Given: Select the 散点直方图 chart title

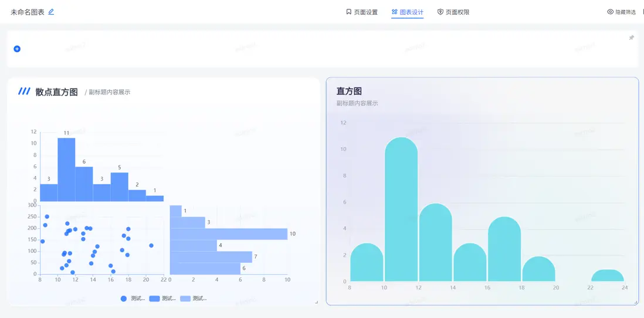Looking at the screenshot, I should (57, 92).
